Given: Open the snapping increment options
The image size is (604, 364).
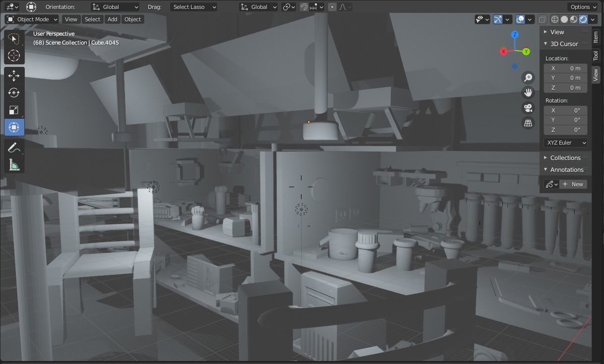Looking at the screenshot, I should click(x=317, y=7).
